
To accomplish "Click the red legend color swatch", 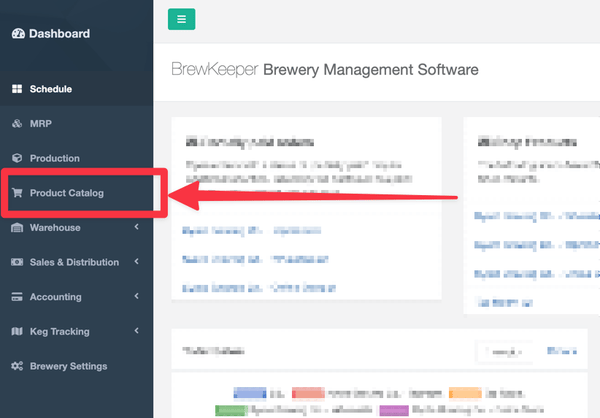I will pyautogui.click(x=308, y=393).
